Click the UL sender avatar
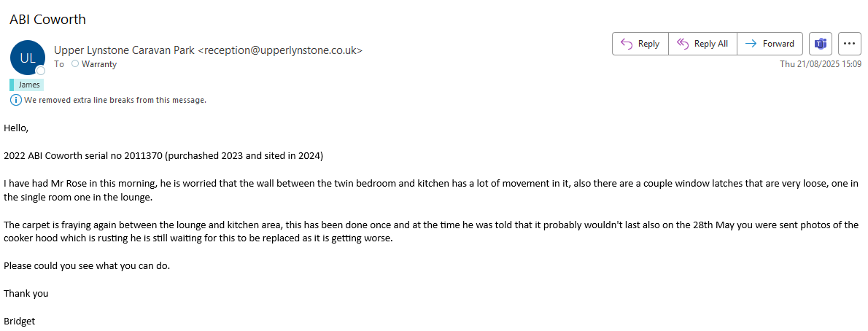This screenshot has height=331, width=868. click(x=27, y=58)
